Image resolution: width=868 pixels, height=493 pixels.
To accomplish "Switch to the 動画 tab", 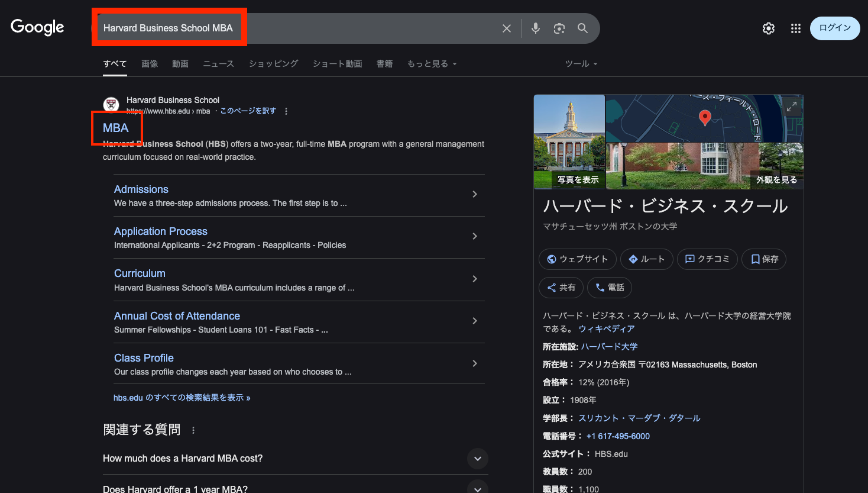I will pyautogui.click(x=180, y=64).
